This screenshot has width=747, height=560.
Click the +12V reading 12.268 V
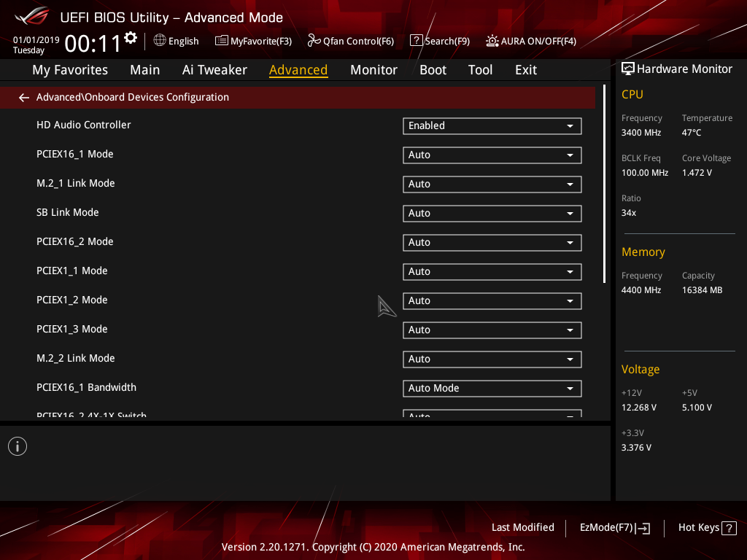point(639,408)
